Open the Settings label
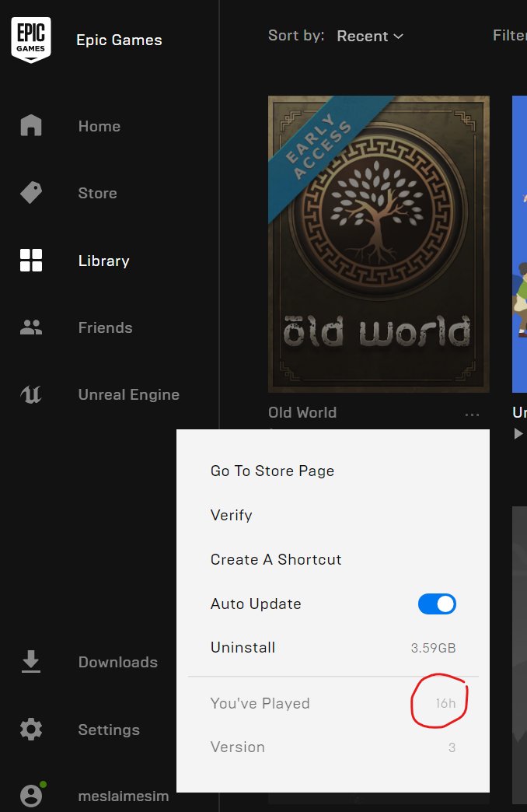The width and height of the screenshot is (527, 812). pyautogui.click(x=109, y=730)
